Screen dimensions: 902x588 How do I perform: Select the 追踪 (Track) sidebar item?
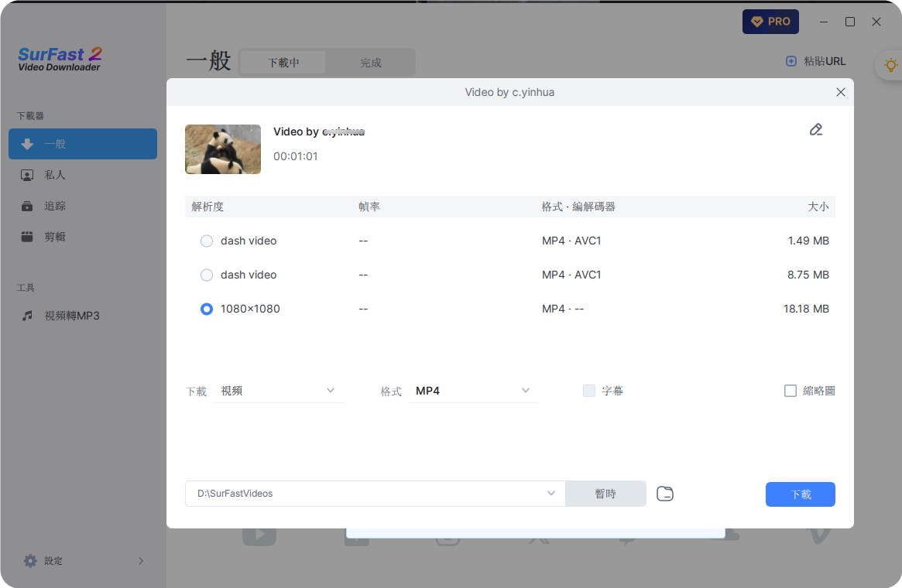click(54, 206)
